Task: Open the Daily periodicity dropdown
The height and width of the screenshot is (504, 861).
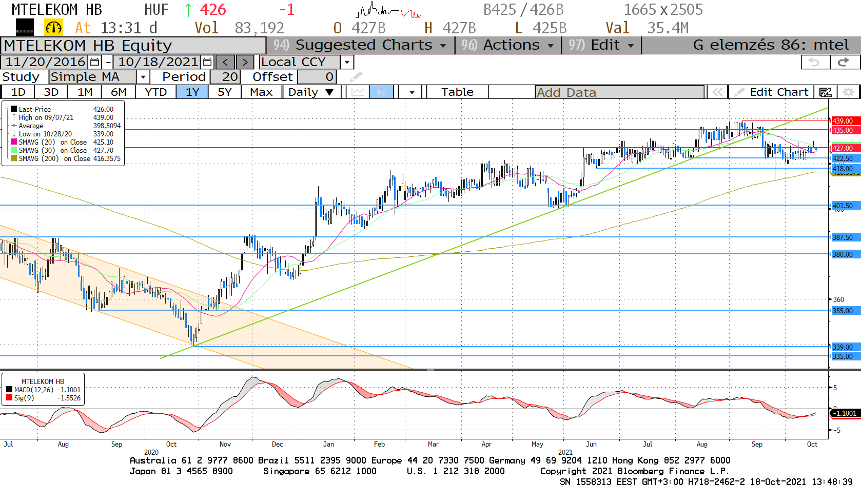Action: 312,92
